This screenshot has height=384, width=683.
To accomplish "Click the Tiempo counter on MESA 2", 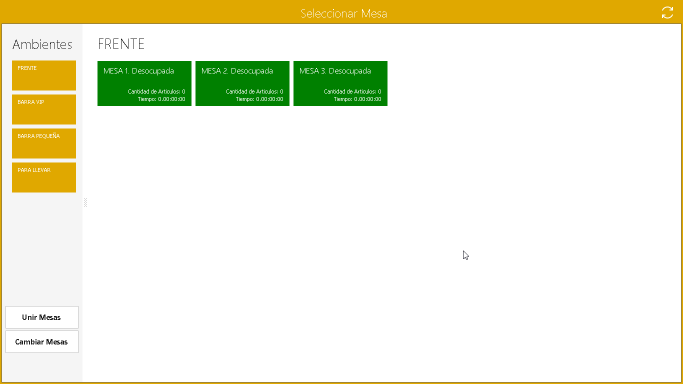I will (x=260, y=99).
